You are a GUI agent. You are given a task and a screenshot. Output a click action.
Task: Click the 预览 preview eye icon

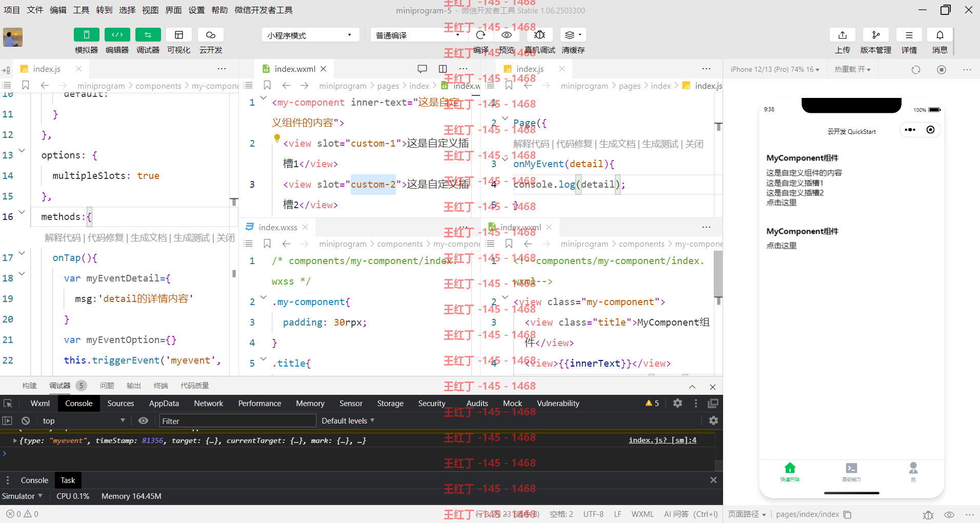click(x=507, y=35)
